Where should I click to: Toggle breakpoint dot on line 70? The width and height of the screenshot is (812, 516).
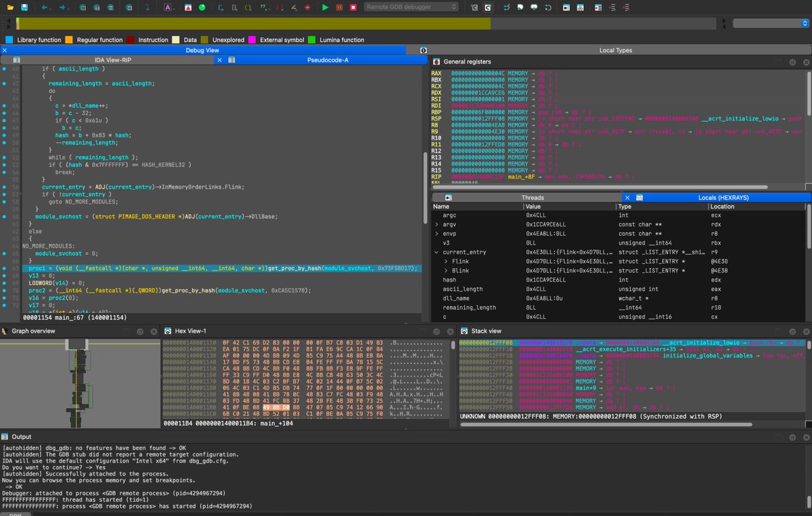pyautogui.click(x=4, y=291)
